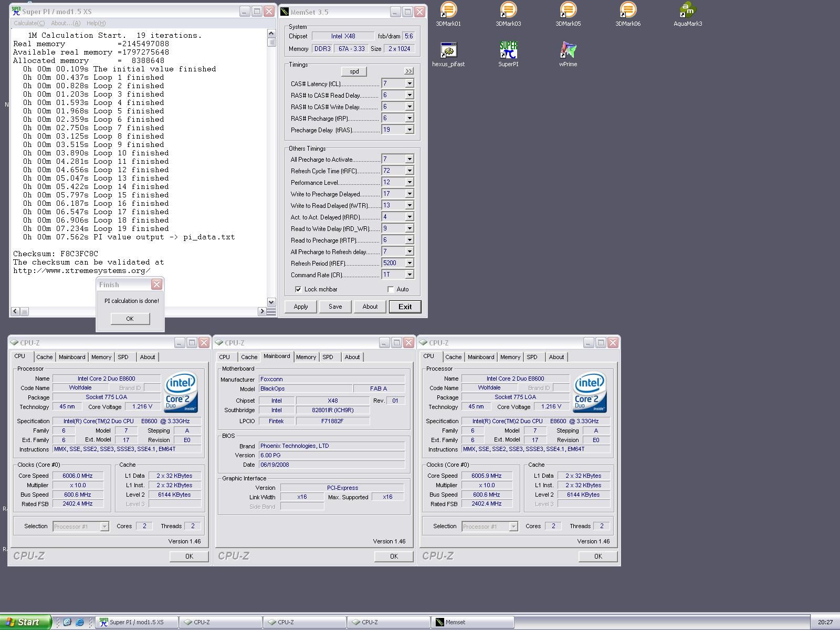Launch the AquaMark3 desktop icon
This screenshot has height=630, width=840.
(x=688, y=14)
